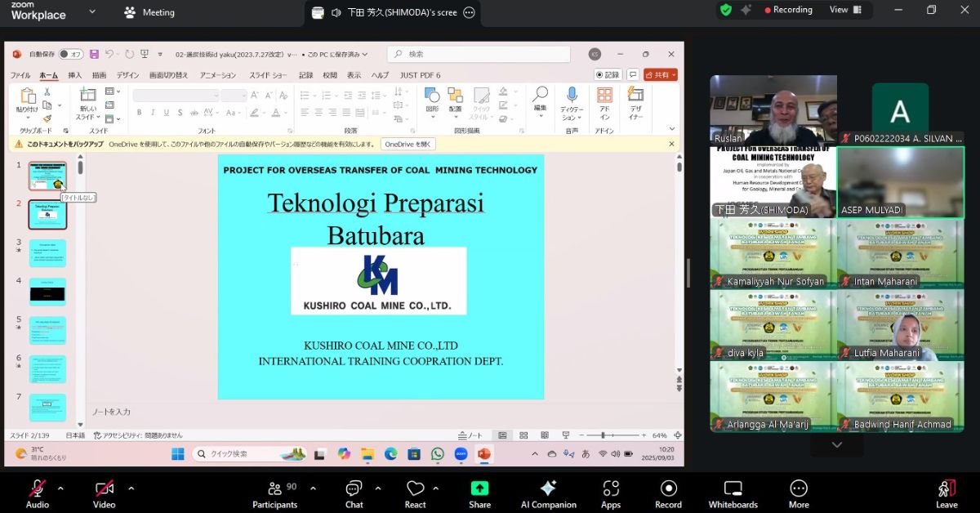Toggle normal view button in status bar

click(503, 435)
